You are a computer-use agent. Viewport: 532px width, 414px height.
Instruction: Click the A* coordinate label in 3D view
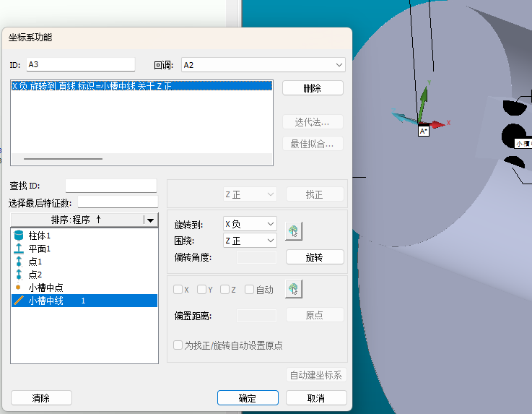(424, 131)
